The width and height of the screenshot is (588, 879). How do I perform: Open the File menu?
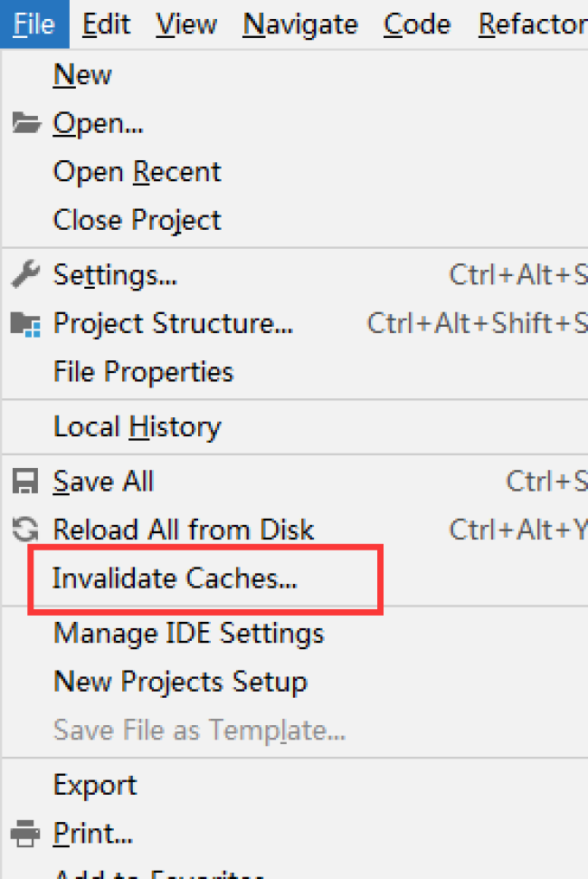point(34,24)
